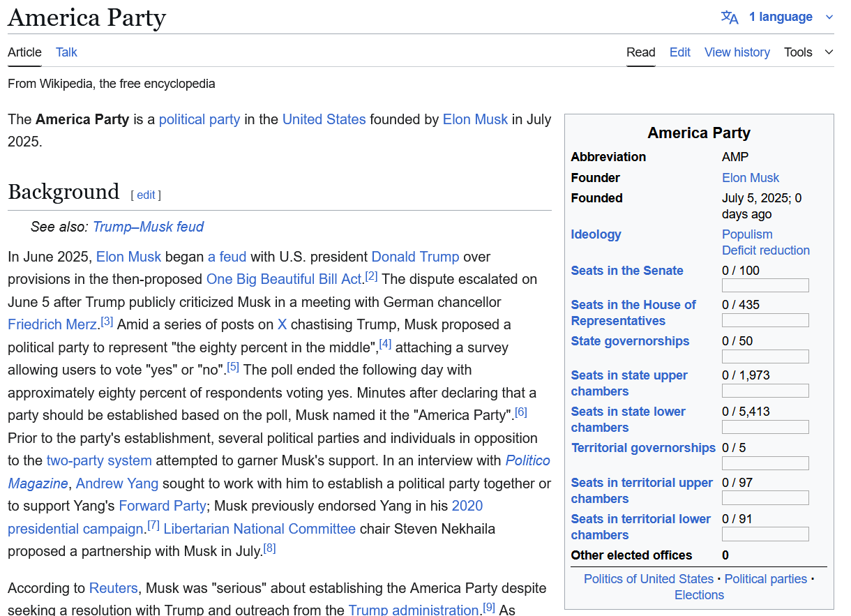Click the Background section heading
Viewport: 851px width, 616px height.
(63, 192)
